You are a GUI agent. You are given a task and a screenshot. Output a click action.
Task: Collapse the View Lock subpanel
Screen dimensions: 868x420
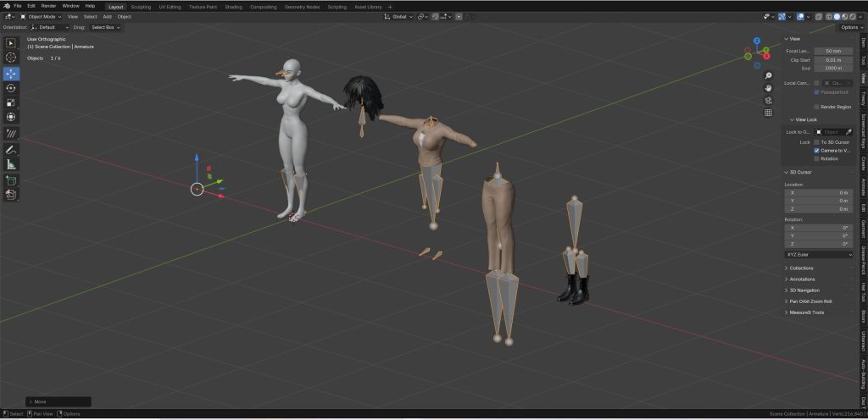pos(805,119)
